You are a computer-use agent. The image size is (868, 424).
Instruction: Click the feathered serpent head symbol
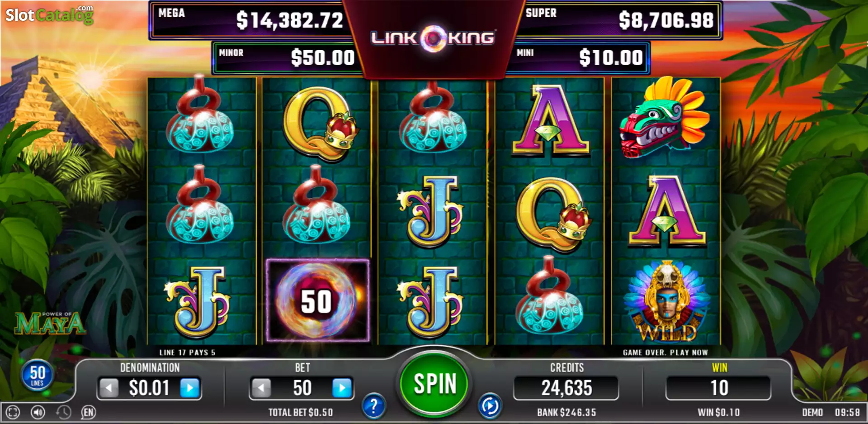[x=664, y=118]
